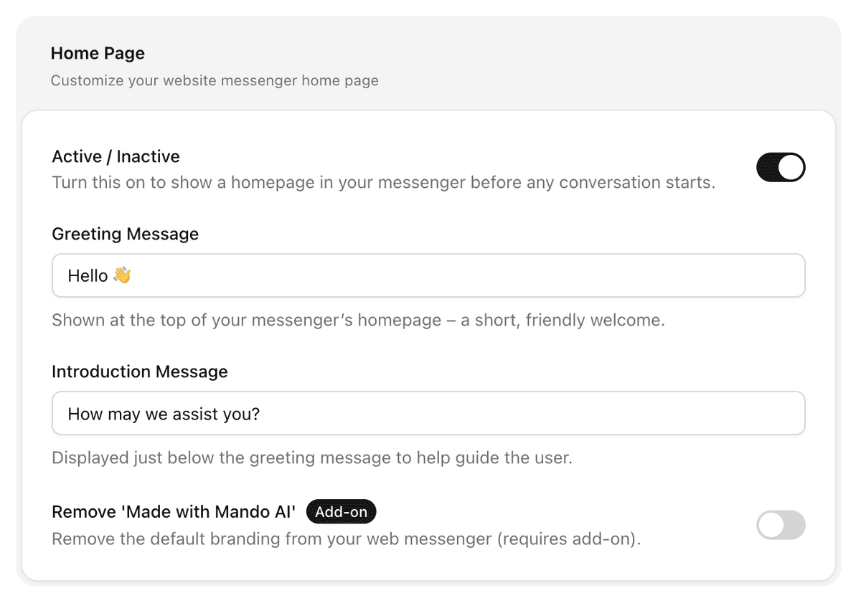
Task: Click the 'Shown at the top' helper text
Action: click(359, 320)
